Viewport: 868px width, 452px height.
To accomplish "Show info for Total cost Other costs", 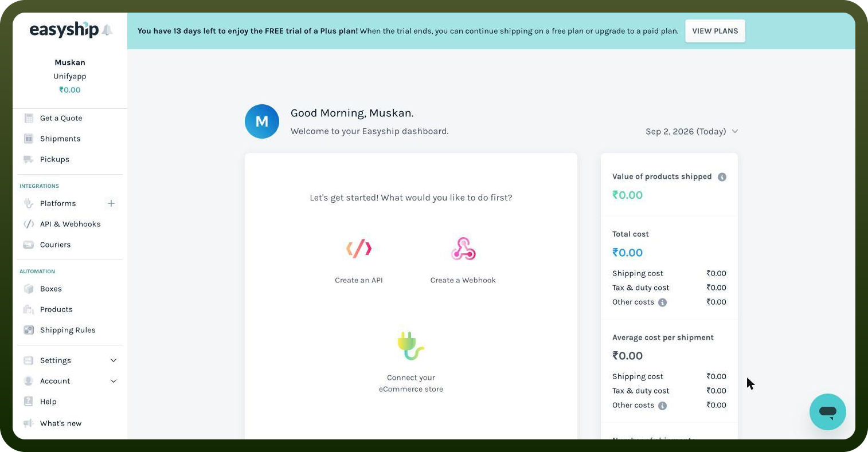I will 662,302.
